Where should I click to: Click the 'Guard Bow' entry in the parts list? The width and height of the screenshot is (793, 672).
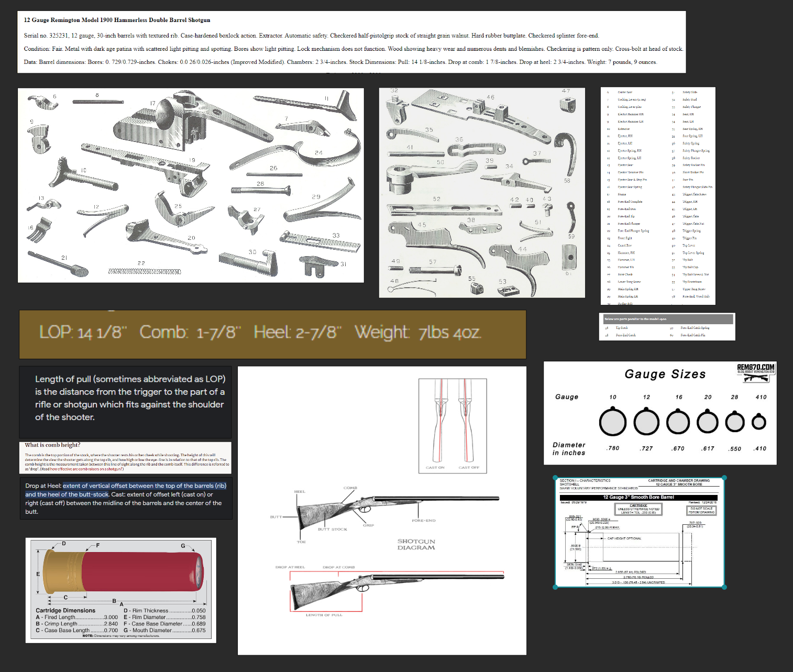click(x=624, y=246)
